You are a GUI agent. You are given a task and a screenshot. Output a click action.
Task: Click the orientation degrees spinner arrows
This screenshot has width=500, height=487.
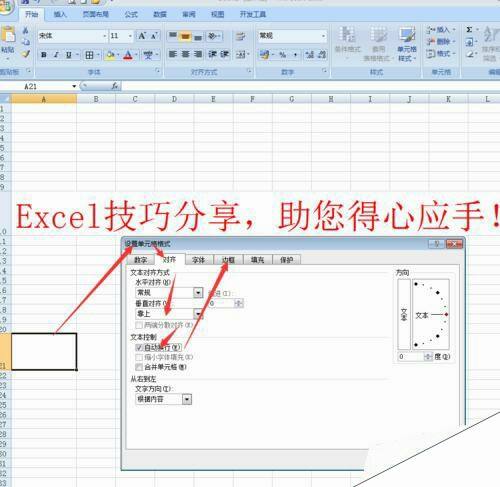pyautogui.click(x=428, y=357)
